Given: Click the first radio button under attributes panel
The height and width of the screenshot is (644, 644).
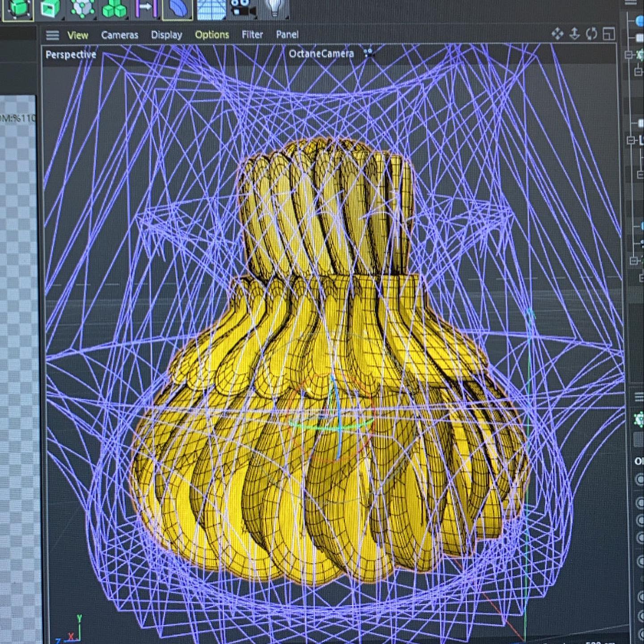Looking at the screenshot, I should [640, 480].
